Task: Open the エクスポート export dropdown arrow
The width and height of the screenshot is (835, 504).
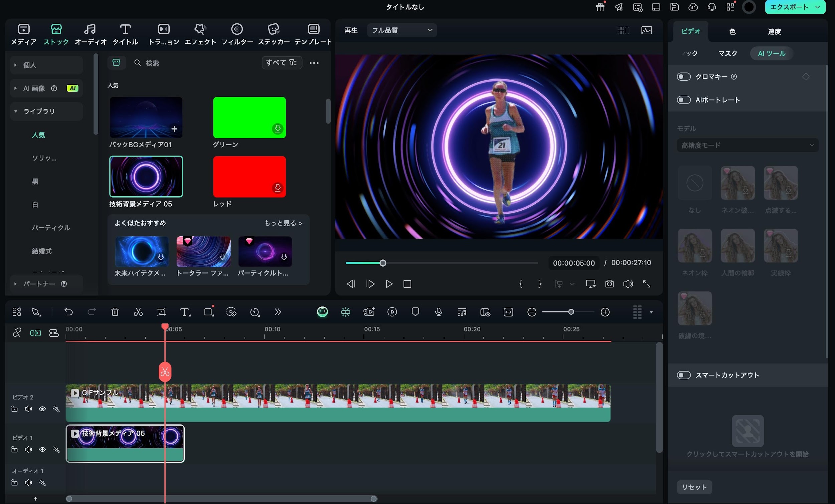Action: click(x=818, y=7)
